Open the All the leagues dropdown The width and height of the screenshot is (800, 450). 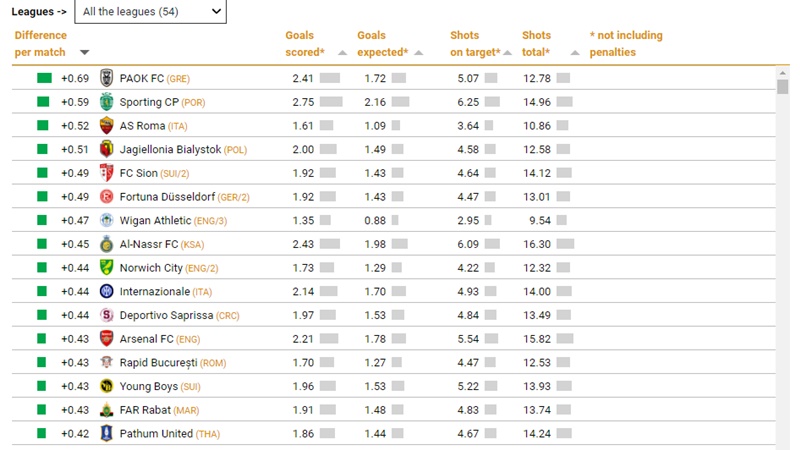pos(150,12)
